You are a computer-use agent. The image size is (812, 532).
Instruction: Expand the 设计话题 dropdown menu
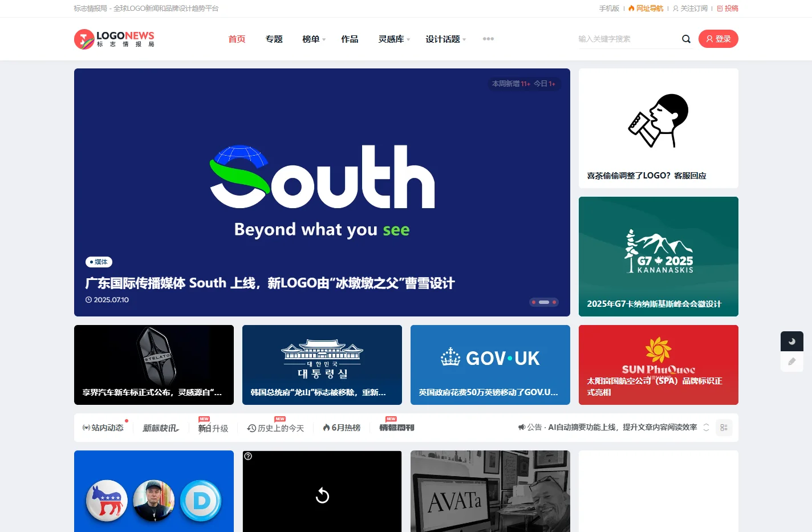coord(445,39)
